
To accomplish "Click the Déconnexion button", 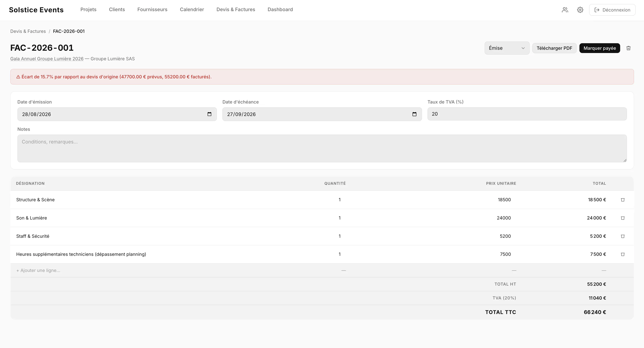I will (x=612, y=10).
